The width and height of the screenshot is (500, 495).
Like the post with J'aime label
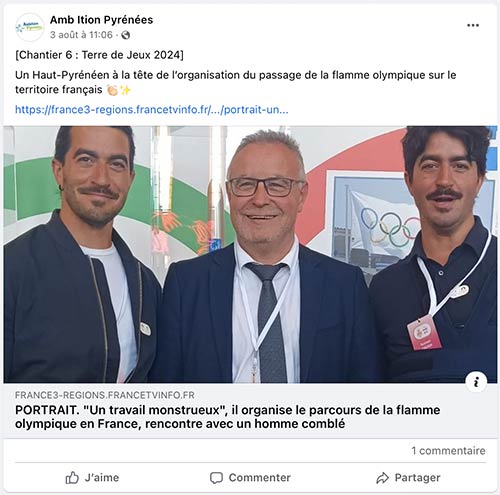[102, 478]
